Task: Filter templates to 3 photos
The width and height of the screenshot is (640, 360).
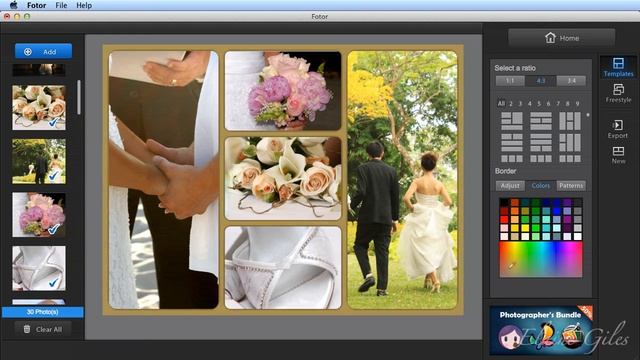Action: (520, 104)
